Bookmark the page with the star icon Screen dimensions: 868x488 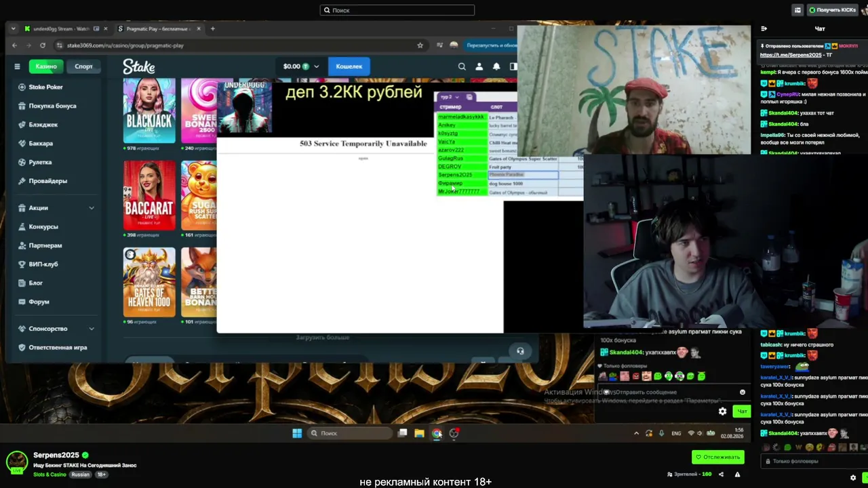click(x=420, y=45)
